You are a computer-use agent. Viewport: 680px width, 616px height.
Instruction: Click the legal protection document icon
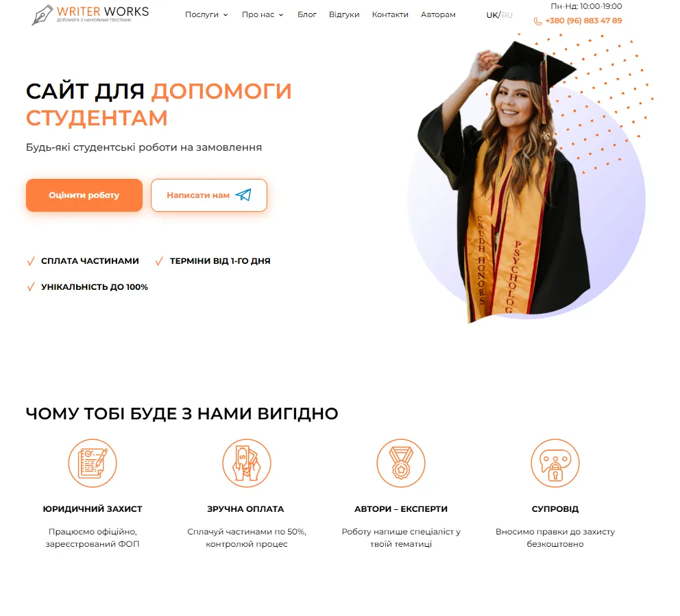93,463
